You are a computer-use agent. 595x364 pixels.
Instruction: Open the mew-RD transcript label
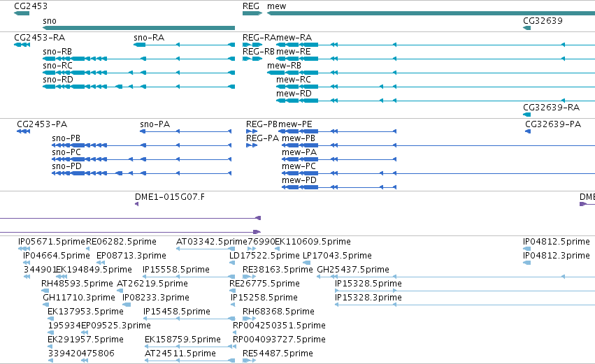tap(294, 94)
